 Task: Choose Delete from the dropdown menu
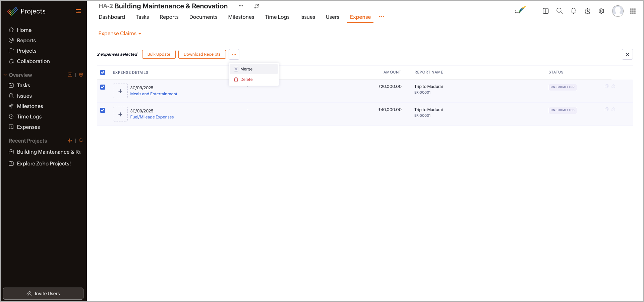[x=246, y=80]
